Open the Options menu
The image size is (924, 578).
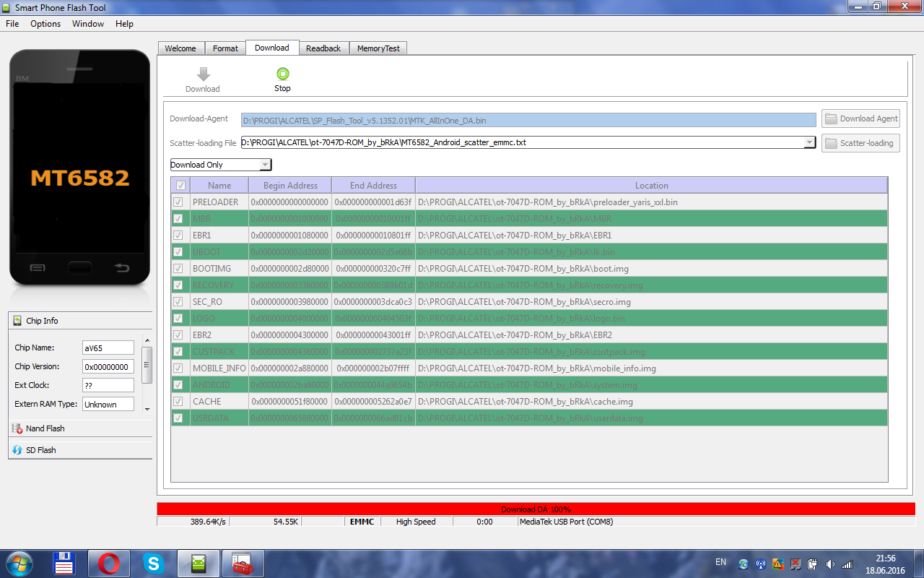pos(45,24)
